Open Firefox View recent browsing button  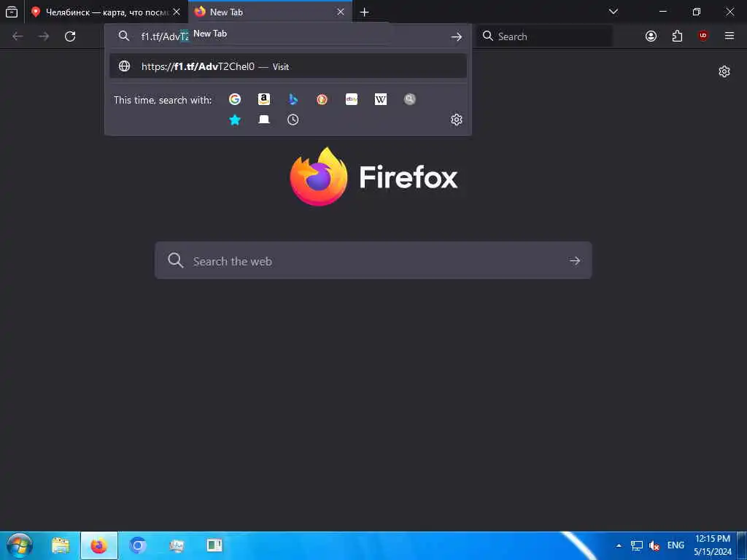click(12, 12)
